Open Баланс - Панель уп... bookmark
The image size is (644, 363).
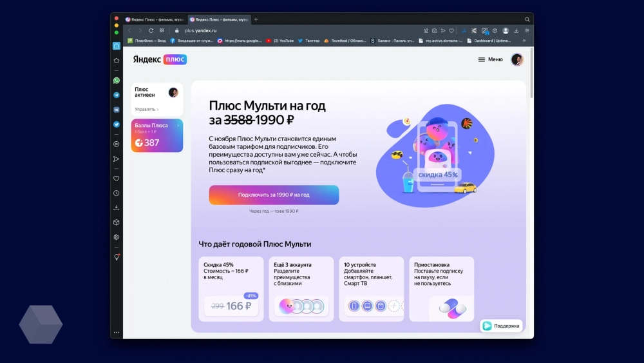coord(392,41)
